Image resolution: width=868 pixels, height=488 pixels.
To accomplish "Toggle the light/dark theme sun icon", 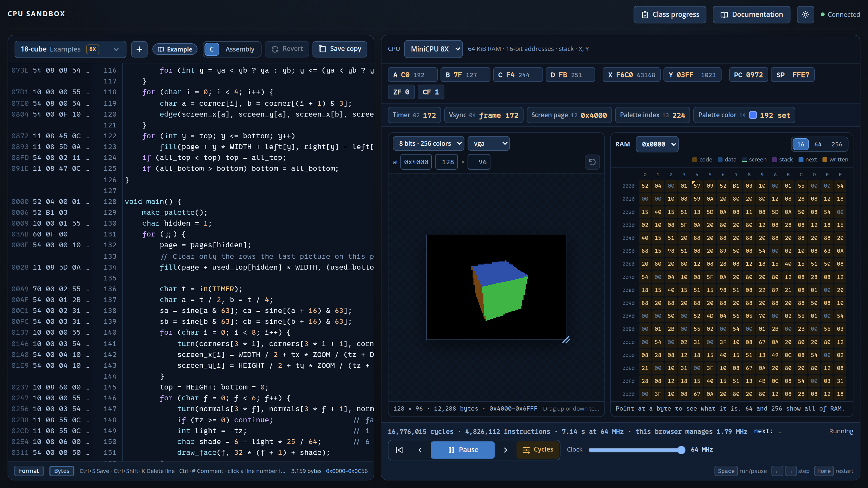I will (x=805, y=14).
